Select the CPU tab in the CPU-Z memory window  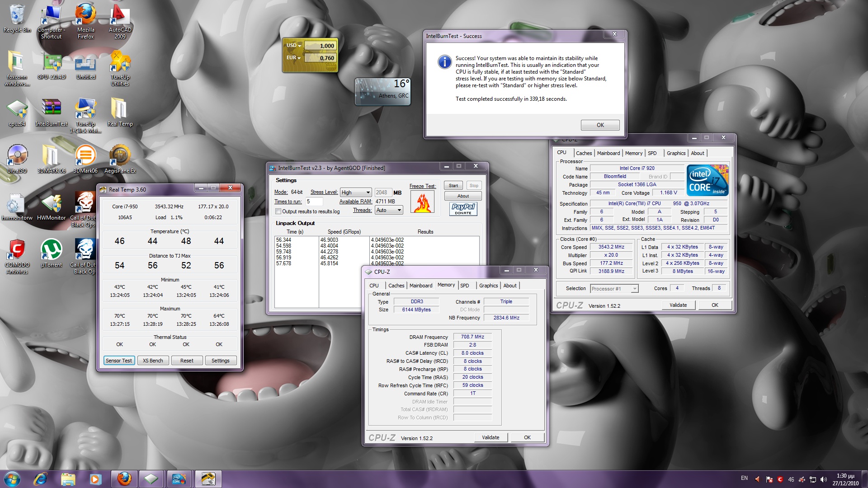[374, 286]
